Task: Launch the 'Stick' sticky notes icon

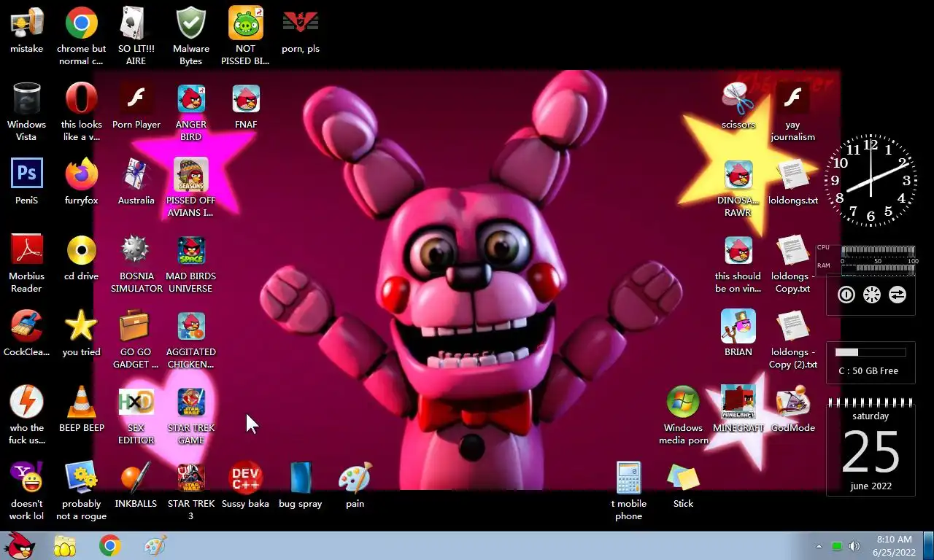Action: (x=684, y=478)
